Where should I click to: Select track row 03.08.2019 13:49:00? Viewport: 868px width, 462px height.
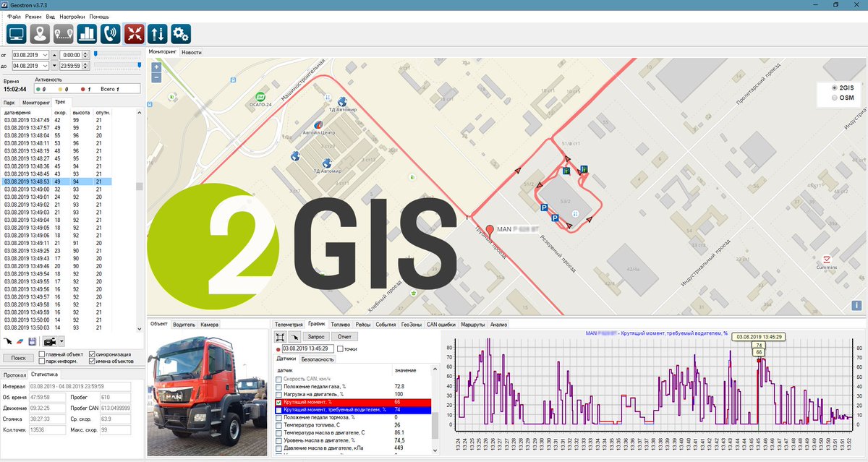57,189
